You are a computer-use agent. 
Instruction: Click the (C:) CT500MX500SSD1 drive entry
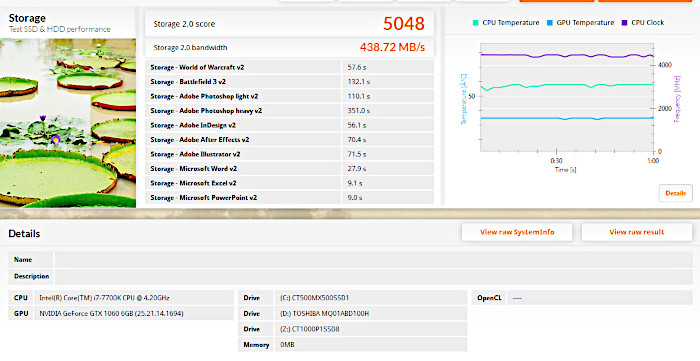click(x=371, y=298)
